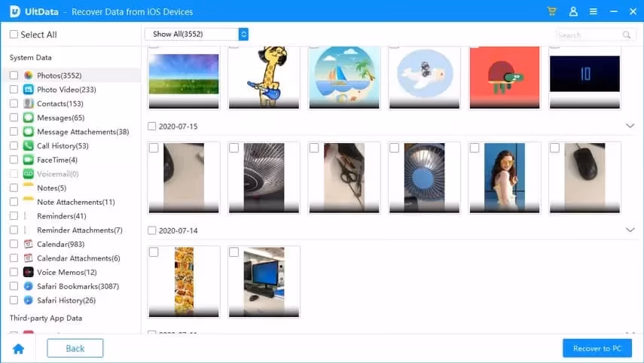Select Safari Bookmarks(3087) category
The width and height of the screenshot is (644, 363).
coord(78,286)
